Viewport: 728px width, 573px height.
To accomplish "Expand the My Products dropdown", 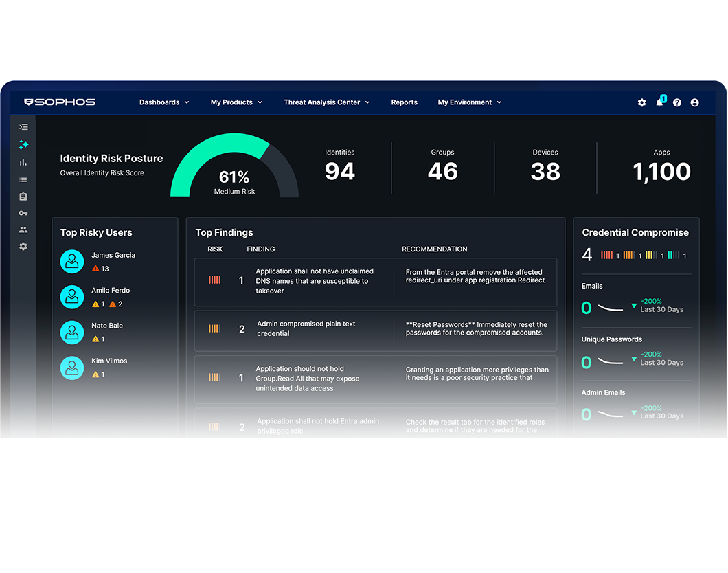I will [x=236, y=102].
